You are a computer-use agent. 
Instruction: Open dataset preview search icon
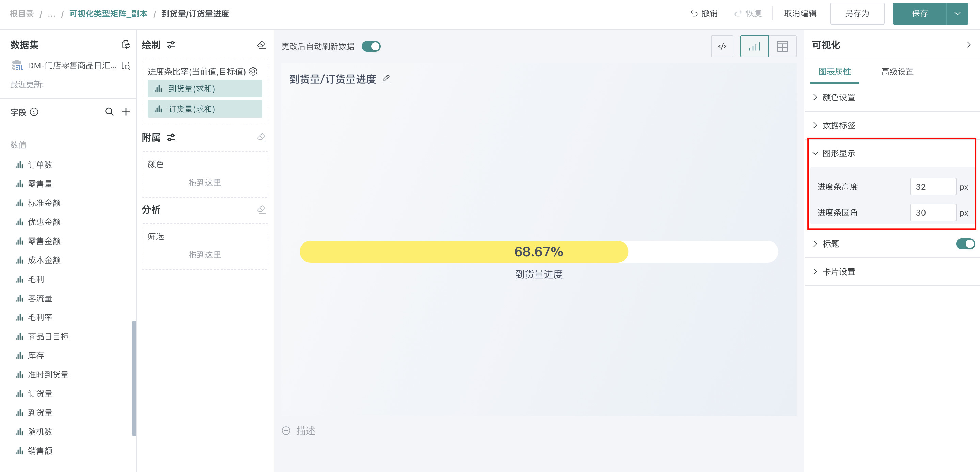point(126,66)
